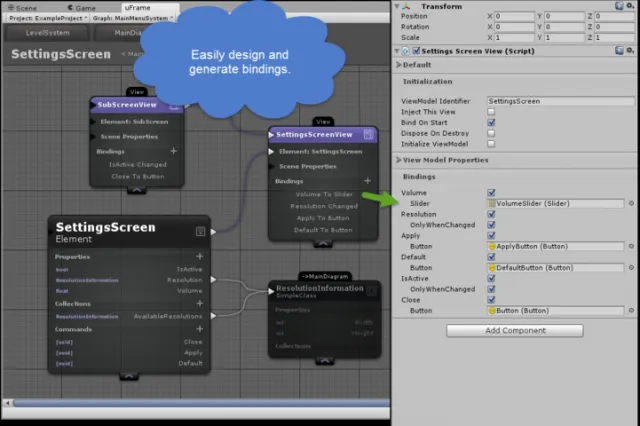Open the object picker for VolumeSlider field
640x426 pixels.
[631, 203]
